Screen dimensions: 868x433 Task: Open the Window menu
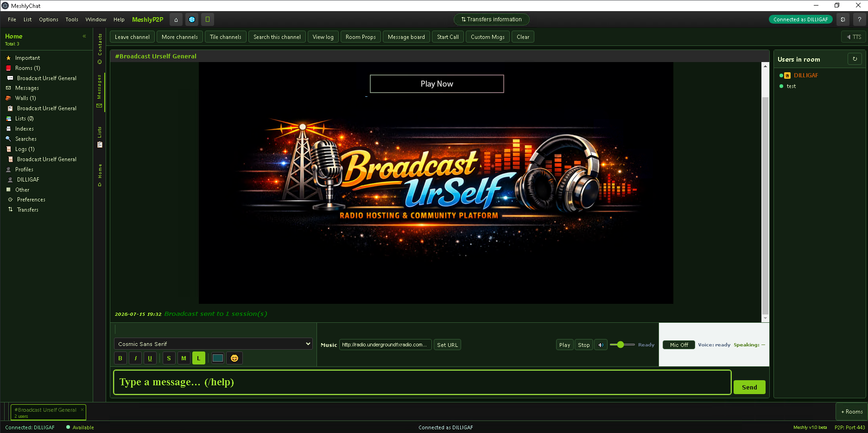pos(96,19)
